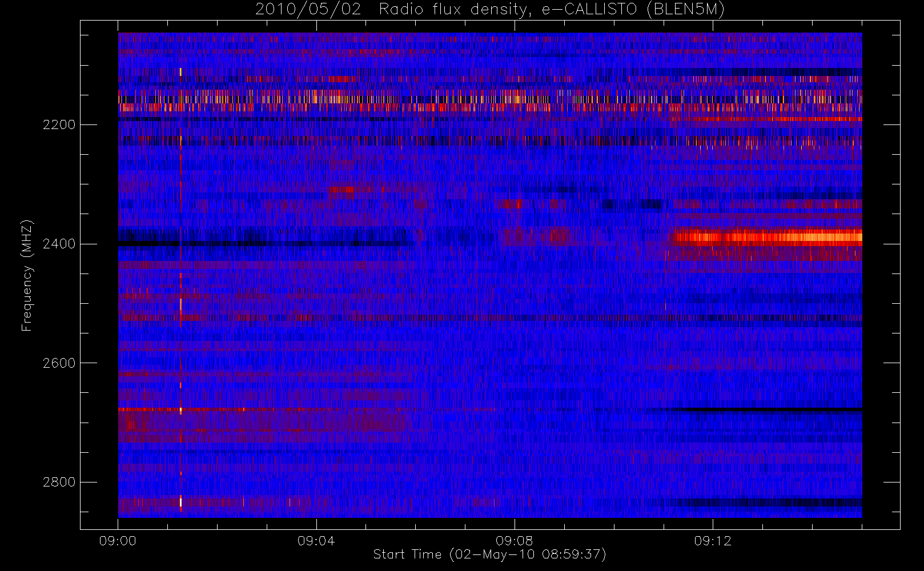
Task: Click the plot title '2010/05/02 Radio flux density'
Action: pyautogui.click(x=489, y=10)
